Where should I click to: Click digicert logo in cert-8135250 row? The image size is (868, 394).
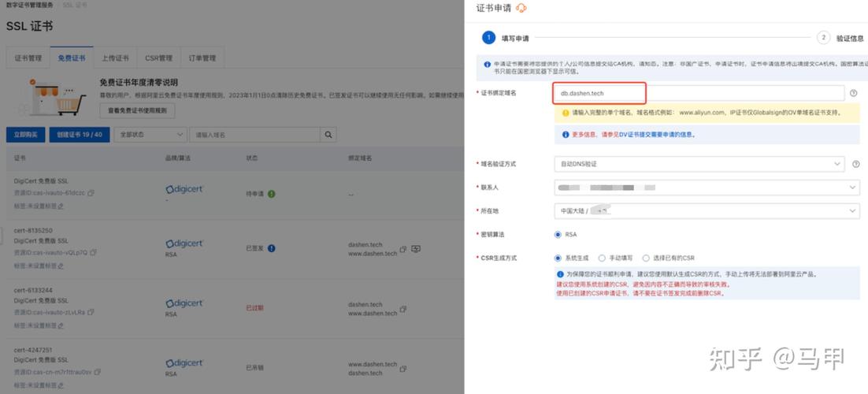click(185, 243)
